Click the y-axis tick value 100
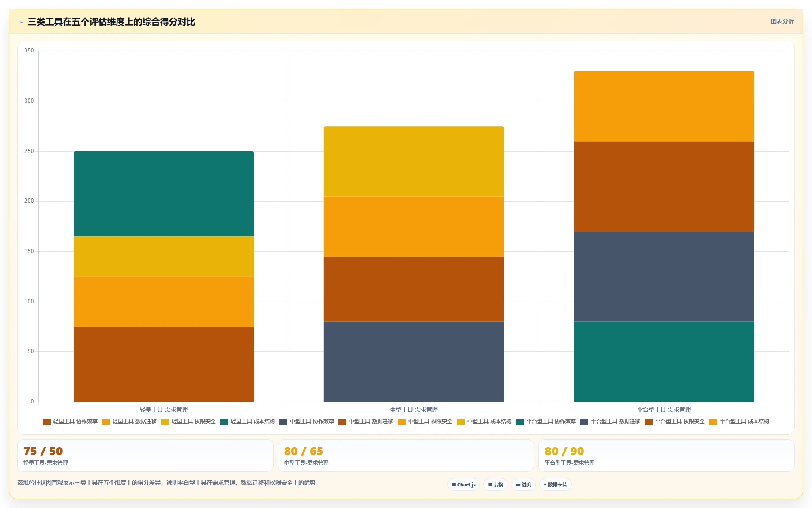 click(29, 302)
